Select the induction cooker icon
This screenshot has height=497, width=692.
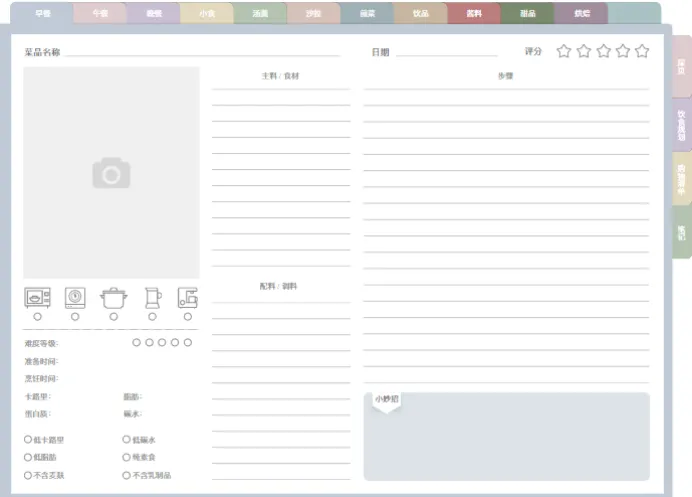(x=75, y=297)
